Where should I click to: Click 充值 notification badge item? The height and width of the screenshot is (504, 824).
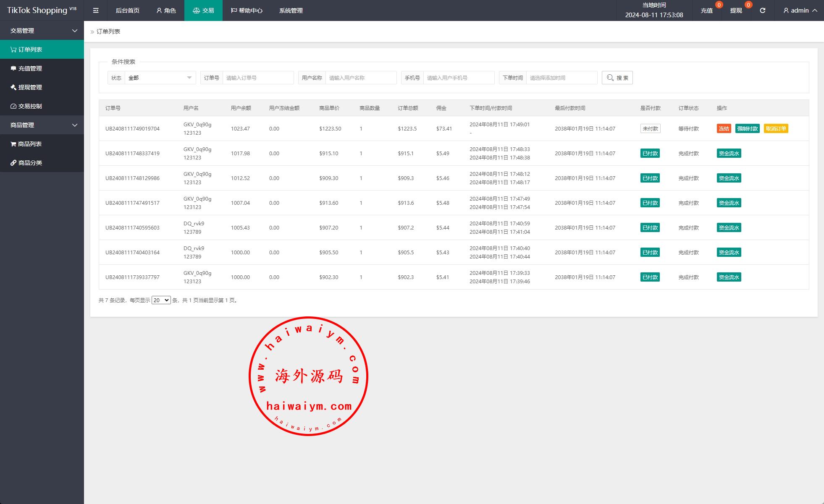coord(707,10)
